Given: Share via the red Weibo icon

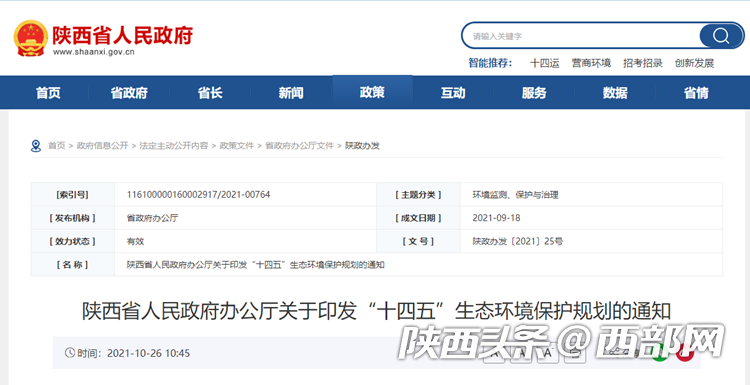Looking at the screenshot, I should pos(685,353).
